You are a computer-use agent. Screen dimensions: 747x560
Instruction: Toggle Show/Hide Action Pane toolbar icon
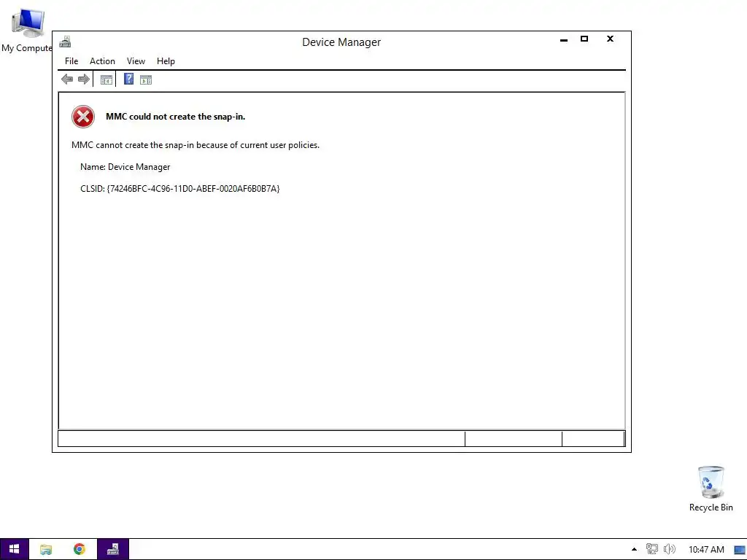[x=146, y=79]
